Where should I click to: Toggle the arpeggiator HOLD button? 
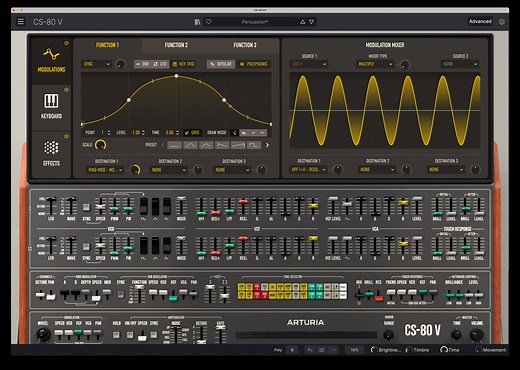tap(116, 334)
